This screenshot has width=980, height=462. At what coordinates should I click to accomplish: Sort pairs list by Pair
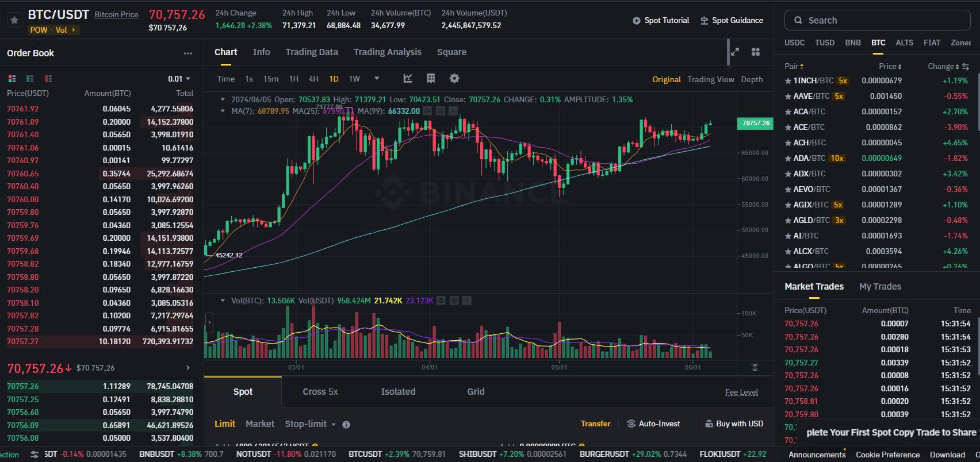(x=794, y=67)
